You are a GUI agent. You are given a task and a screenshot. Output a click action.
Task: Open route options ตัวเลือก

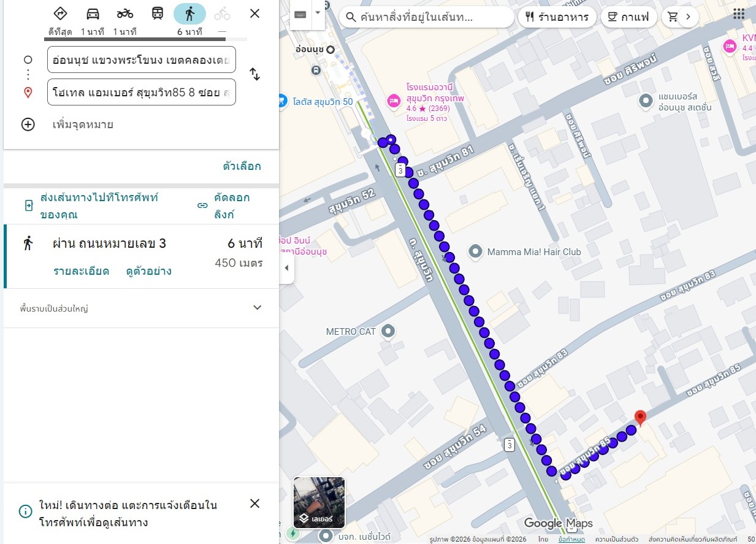pyautogui.click(x=242, y=166)
